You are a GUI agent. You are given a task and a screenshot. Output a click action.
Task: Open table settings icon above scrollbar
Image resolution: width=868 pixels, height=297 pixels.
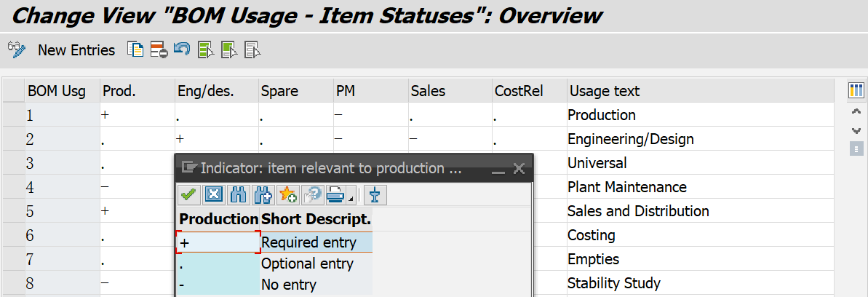tap(856, 90)
